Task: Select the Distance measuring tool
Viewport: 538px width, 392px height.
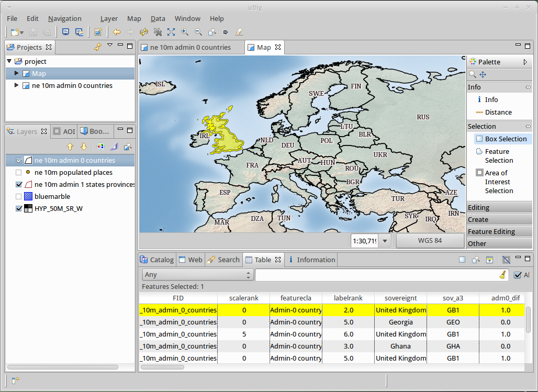Action: 498,112
